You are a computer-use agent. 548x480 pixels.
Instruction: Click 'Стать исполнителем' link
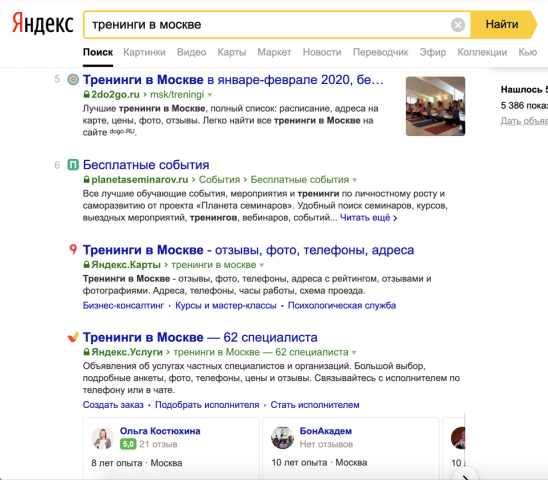tap(315, 405)
